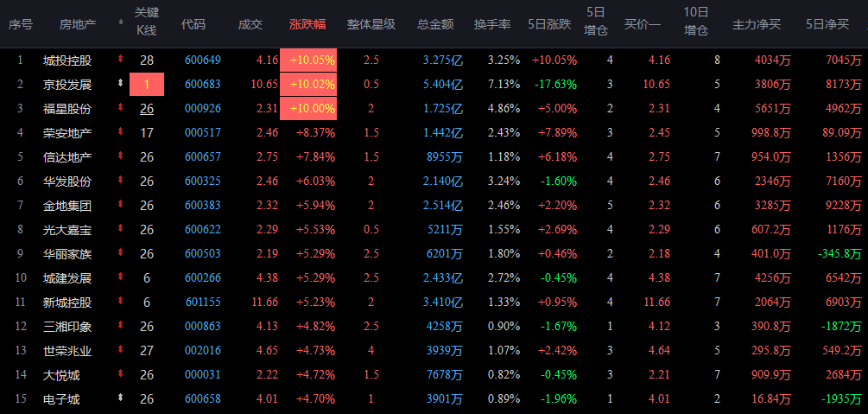Click the 5日增仓 column header

click(596, 21)
